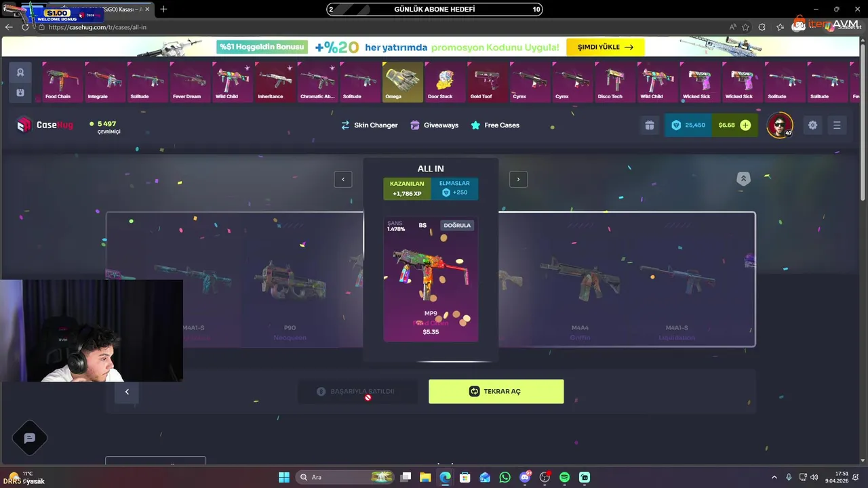Open Discord from taskbar
The width and height of the screenshot is (868, 488).
pyautogui.click(x=525, y=477)
